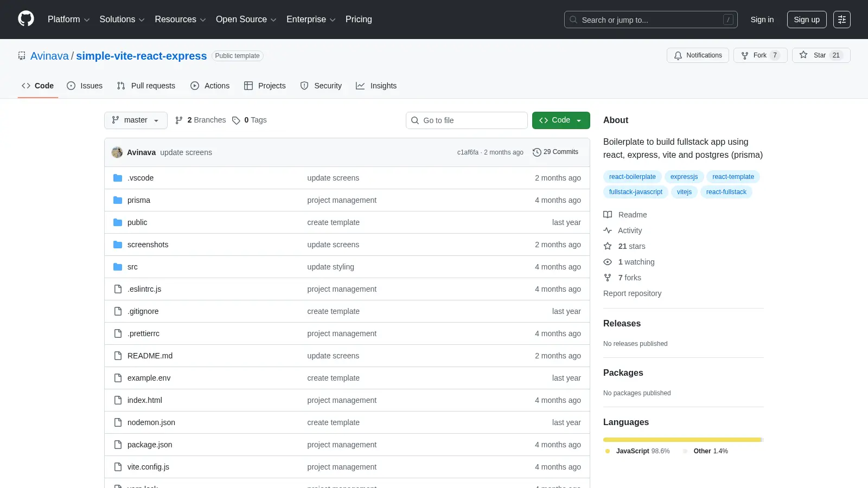This screenshot has height=488, width=868.
Task: Click the src folder icon
Action: click(x=118, y=267)
